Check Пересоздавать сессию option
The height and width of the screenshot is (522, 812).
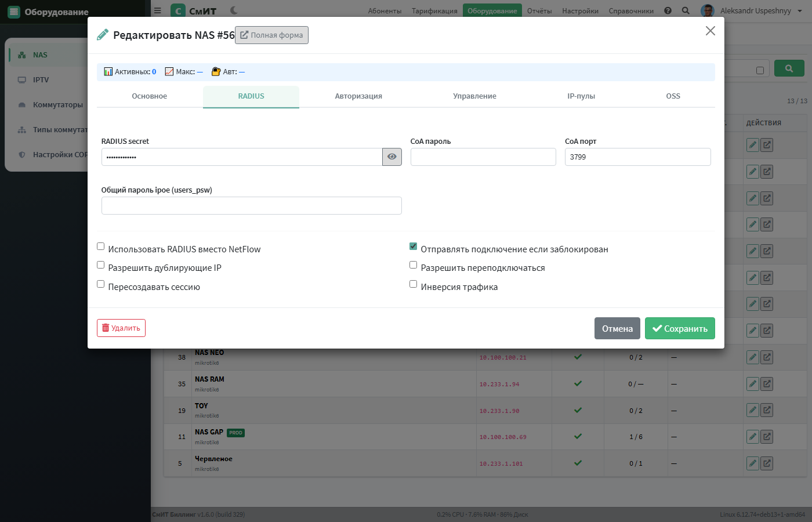100,284
